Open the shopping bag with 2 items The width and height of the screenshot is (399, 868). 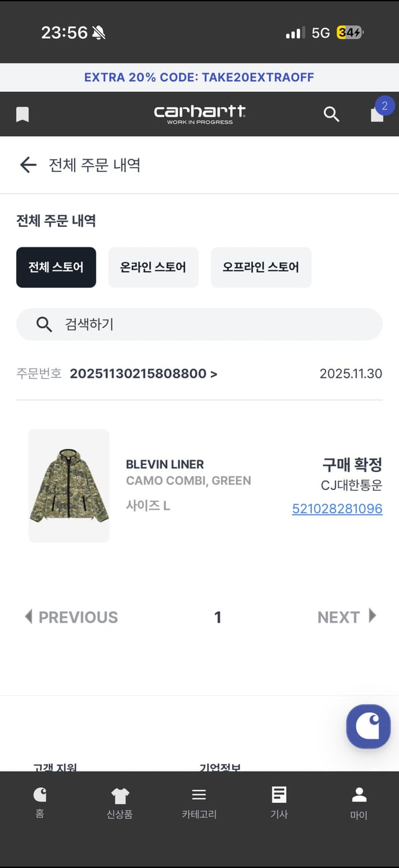tap(377, 114)
